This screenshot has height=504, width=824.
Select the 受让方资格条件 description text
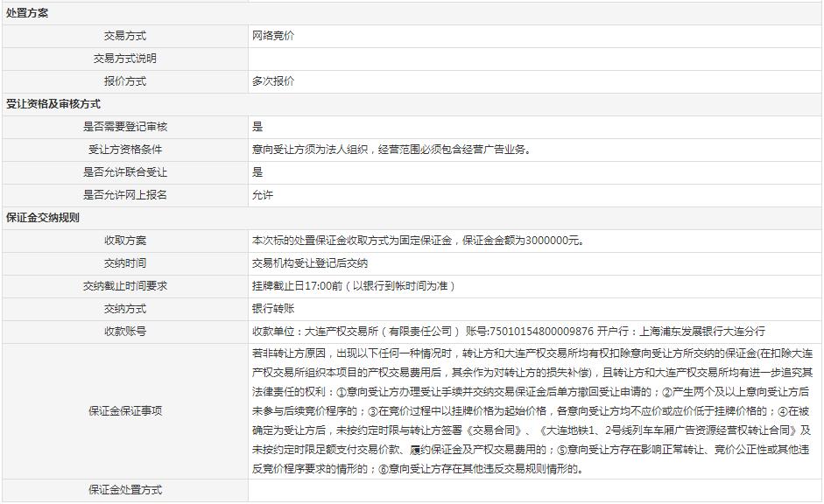click(391, 150)
